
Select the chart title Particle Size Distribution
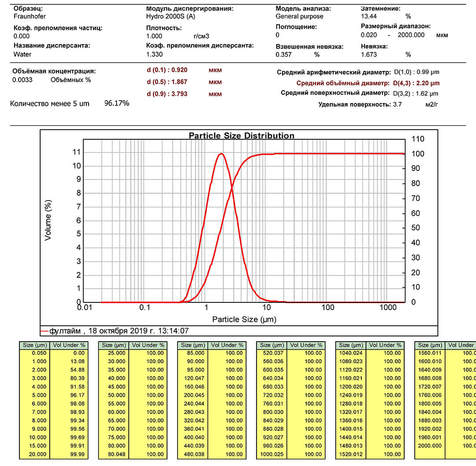tap(242, 136)
